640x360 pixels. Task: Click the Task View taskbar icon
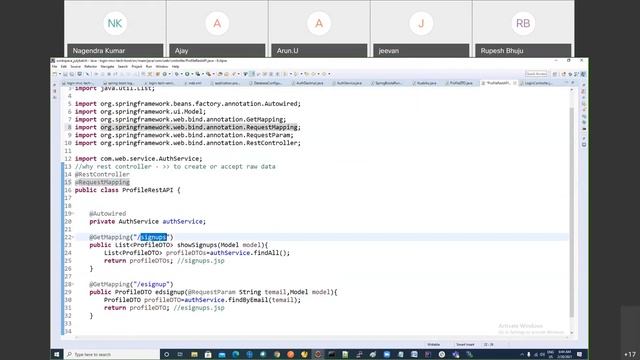(x=180, y=354)
